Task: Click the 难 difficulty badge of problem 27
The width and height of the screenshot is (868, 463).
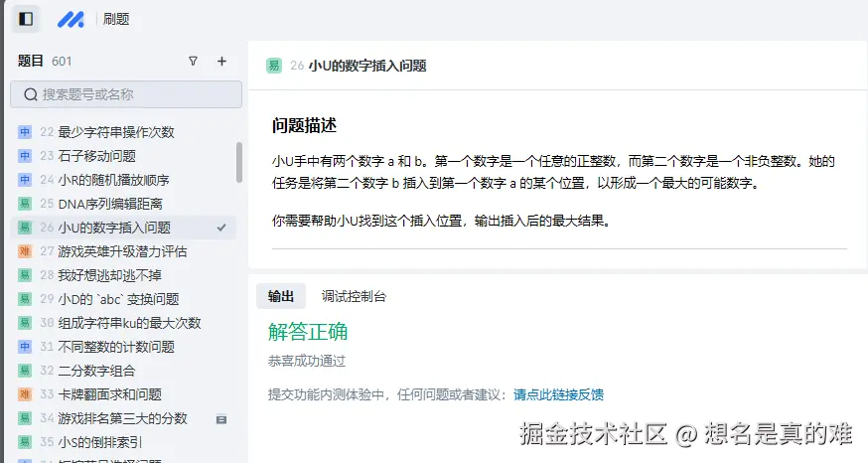Action: [25, 251]
